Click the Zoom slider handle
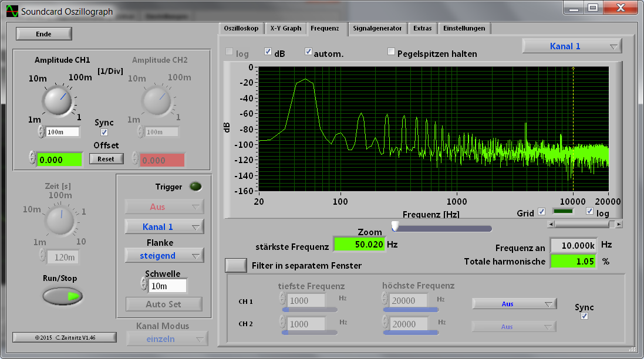Viewport: 644px width, 359px height. [395, 226]
